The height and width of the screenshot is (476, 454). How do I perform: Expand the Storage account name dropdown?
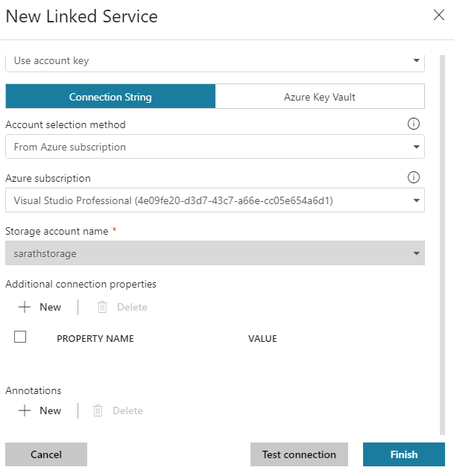pyautogui.click(x=215, y=253)
